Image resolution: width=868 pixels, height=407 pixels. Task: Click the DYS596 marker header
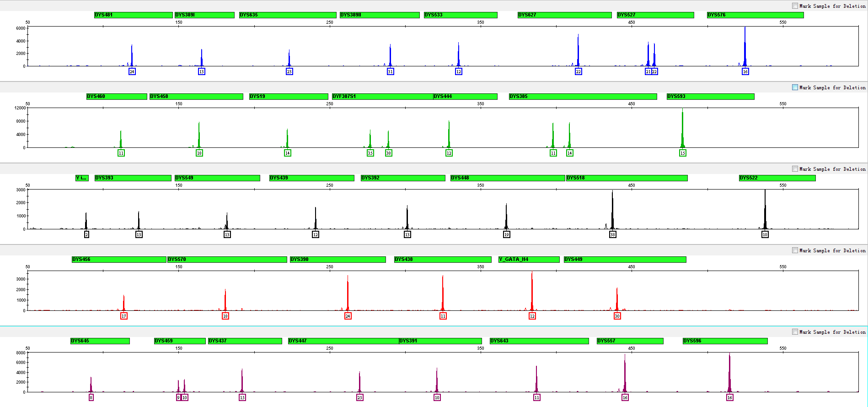tap(725, 341)
